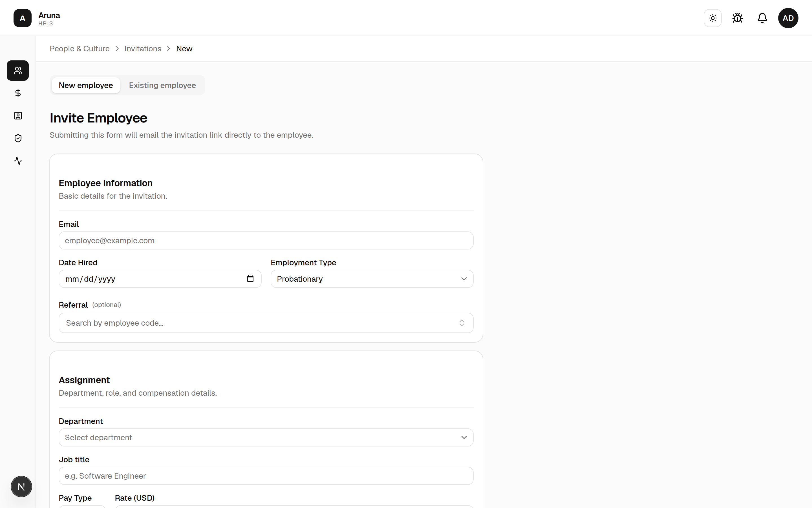The image size is (812, 508).
Task: Go to Invitations breadcrumb
Action: [x=143, y=49]
